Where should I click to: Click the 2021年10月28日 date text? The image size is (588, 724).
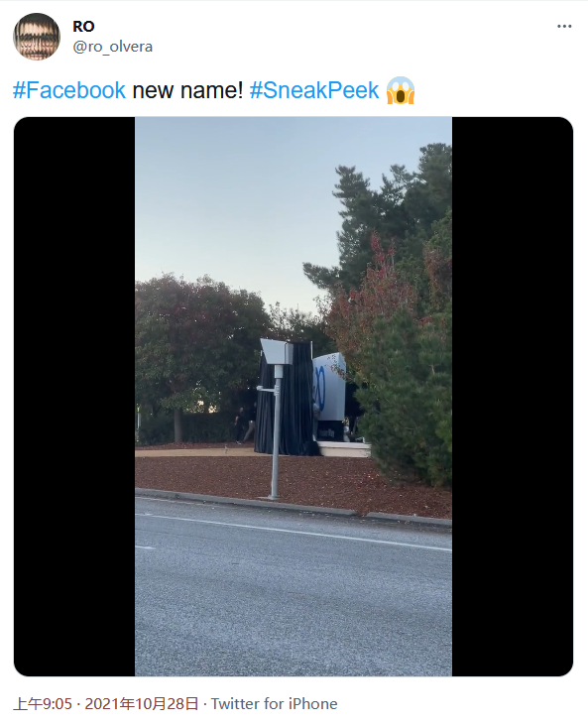coord(142,704)
